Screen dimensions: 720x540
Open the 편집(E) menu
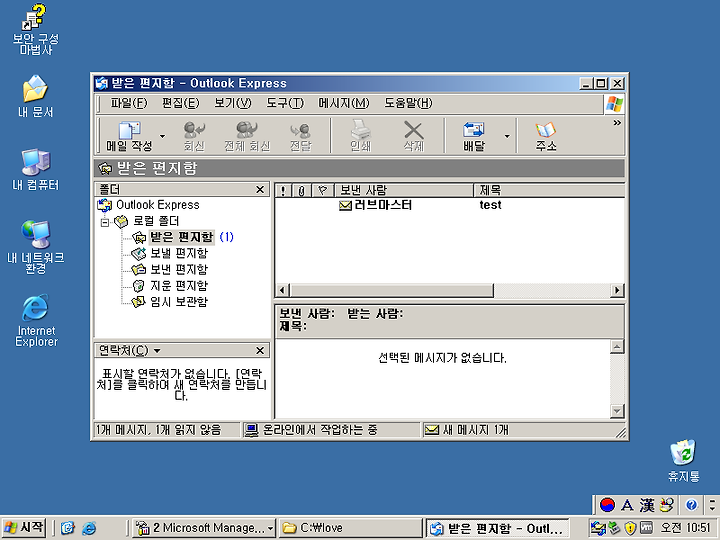coord(180,103)
